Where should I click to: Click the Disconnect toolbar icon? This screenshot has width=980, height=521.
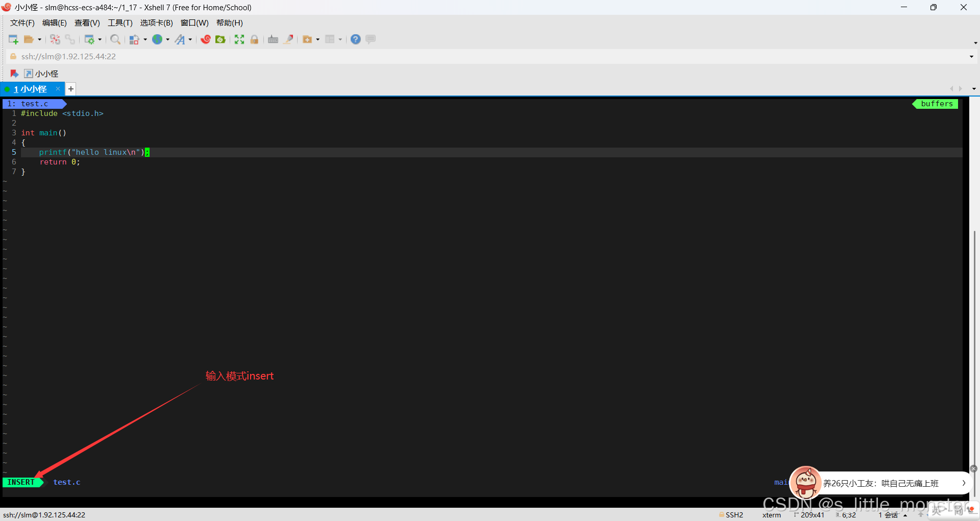55,39
